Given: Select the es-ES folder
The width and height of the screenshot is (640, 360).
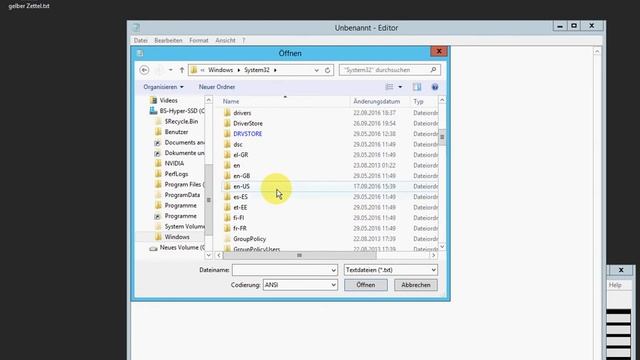Looking at the screenshot, I should point(240,197).
